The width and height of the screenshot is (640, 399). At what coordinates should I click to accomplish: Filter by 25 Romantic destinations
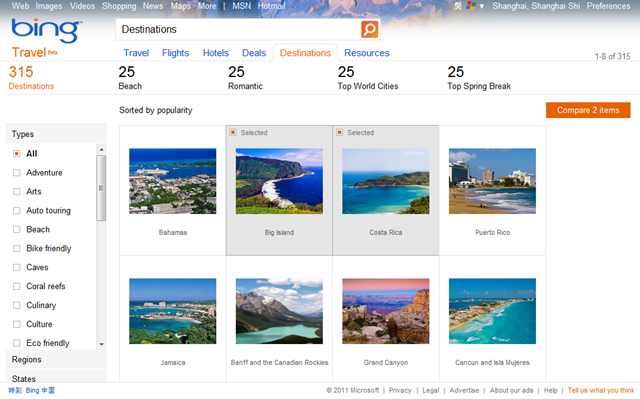click(245, 78)
